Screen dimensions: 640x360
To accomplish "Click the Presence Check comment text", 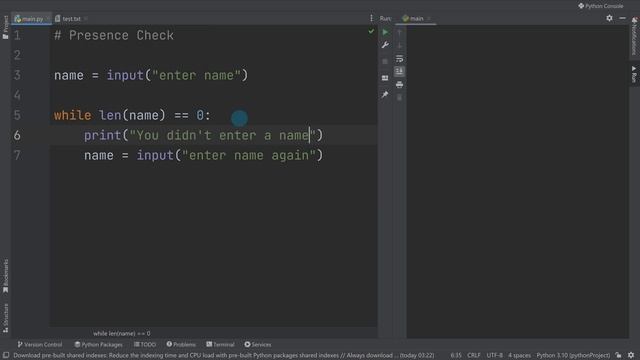I will (x=114, y=36).
